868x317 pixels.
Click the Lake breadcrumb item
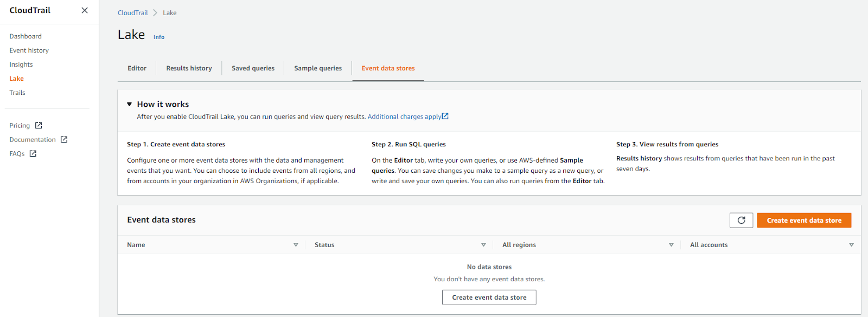[x=169, y=13]
